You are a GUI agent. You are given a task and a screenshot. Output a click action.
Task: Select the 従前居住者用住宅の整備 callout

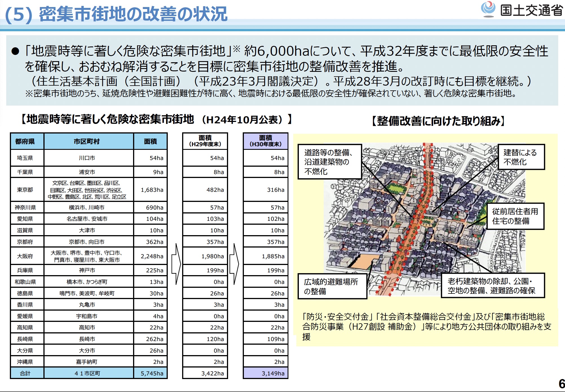[x=515, y=216]
